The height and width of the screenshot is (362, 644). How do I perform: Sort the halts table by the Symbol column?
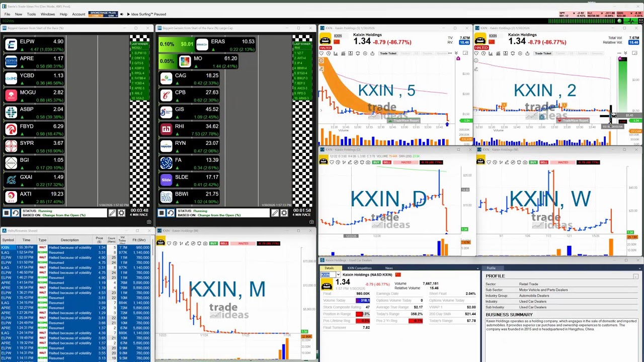point(8,240)
